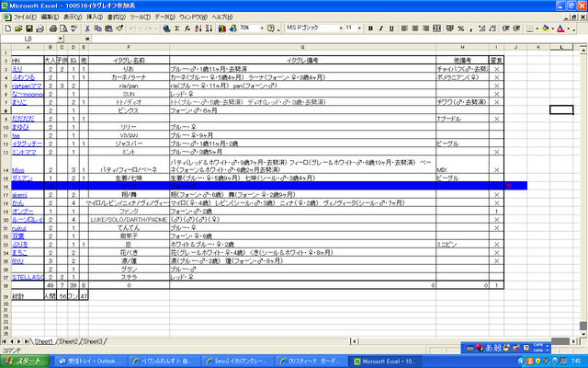Click the Mixa hyperlink in the HN column
The image size is (588, 368).
click(18, 170)
